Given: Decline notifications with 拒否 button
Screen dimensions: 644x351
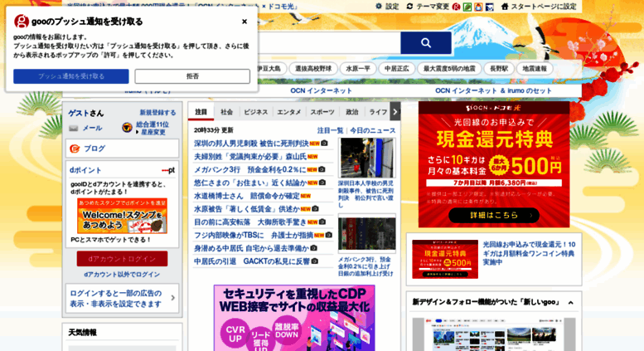Looking at the screenshot, I should [192, 76].
